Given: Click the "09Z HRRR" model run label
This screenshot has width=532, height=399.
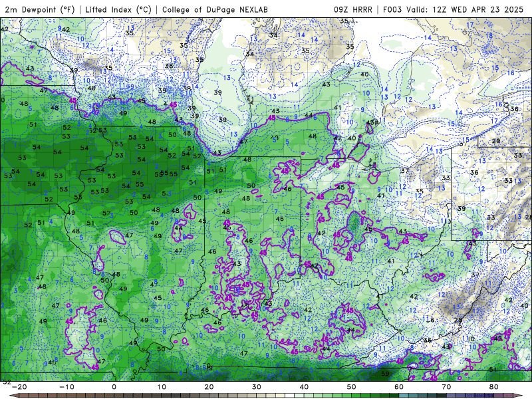Looking at the screenshot, I should (353, 9).
